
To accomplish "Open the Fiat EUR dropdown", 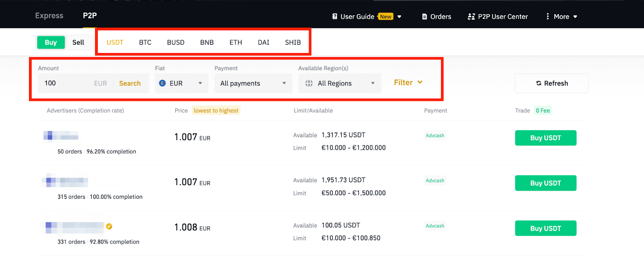I will tap(182, 83).
